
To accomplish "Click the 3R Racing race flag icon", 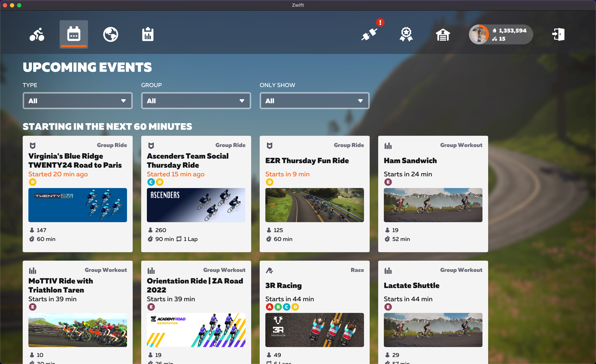I will tap(269, 270).
